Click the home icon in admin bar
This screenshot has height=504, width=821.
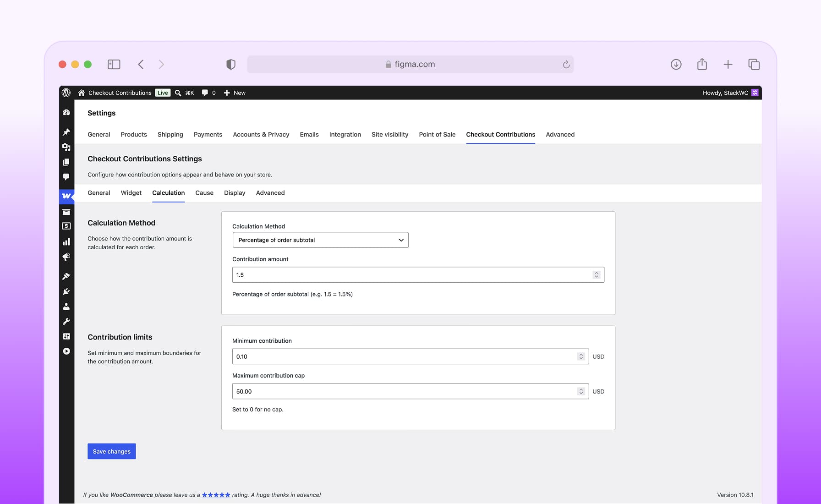(81, 93)
